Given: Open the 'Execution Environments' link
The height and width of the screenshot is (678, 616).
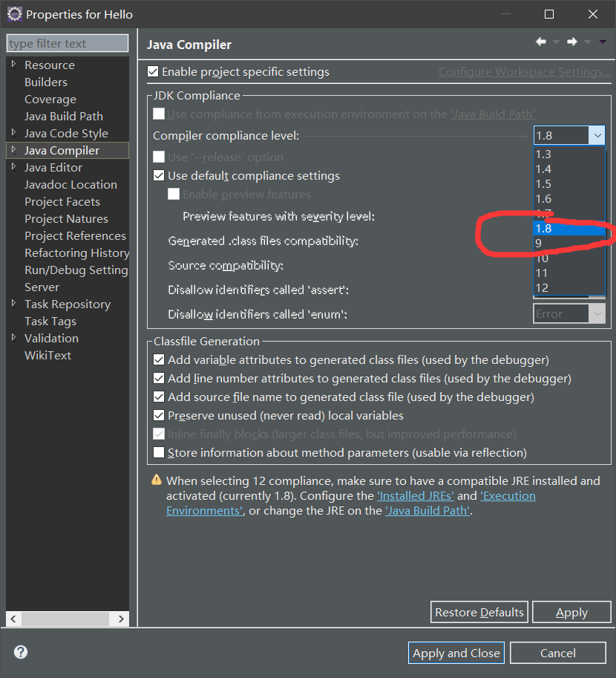Looking at the screenshot, I should tap(508, 495).
